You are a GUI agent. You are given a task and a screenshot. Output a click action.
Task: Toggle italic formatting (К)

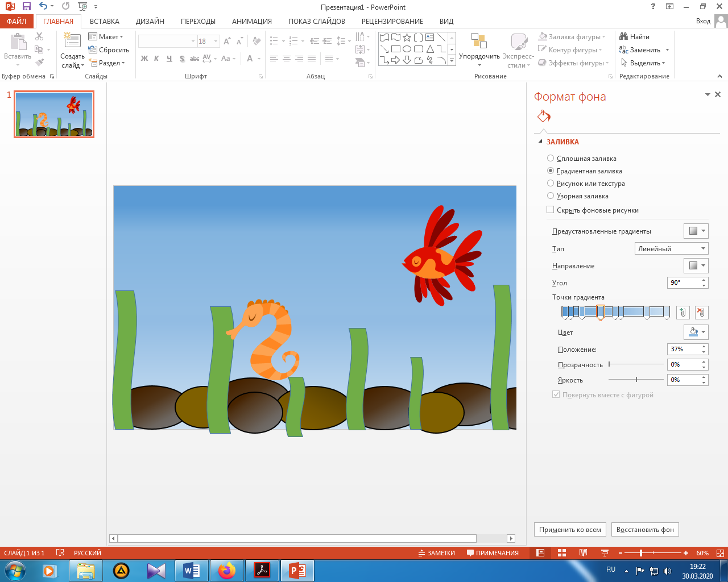click(x=156, y=59)
